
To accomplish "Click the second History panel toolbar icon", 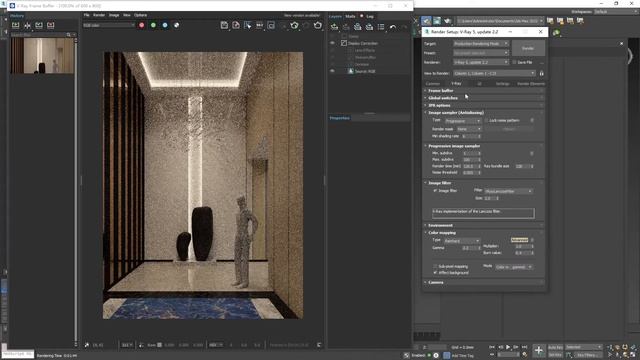I will pyautogui.click(x=27, y=25).
